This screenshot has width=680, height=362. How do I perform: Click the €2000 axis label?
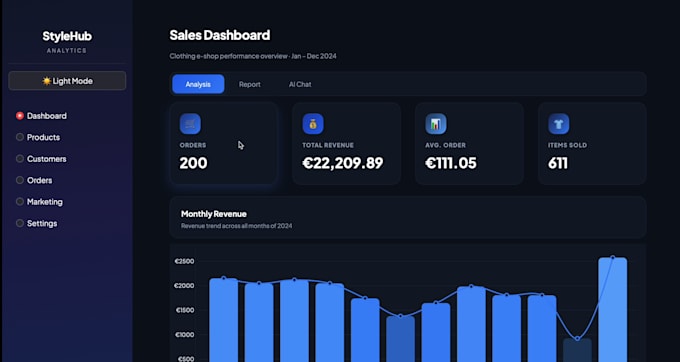pos(184,286)
